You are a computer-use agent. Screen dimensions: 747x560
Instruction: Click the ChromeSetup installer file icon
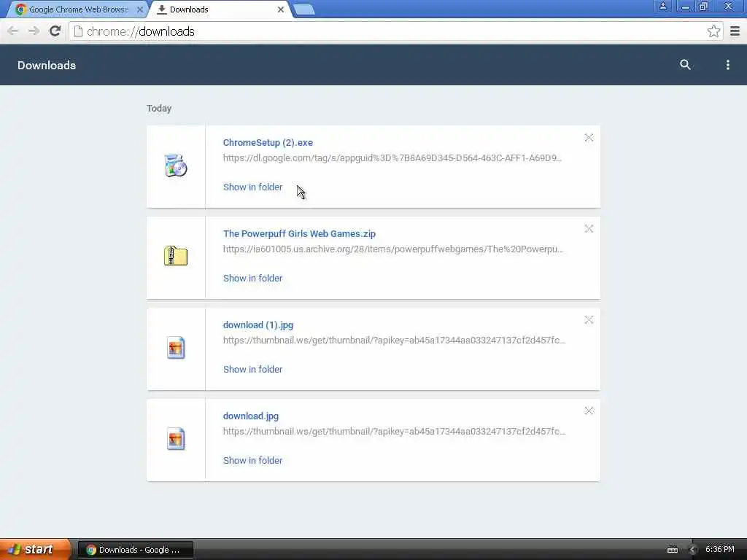(176, 166)
